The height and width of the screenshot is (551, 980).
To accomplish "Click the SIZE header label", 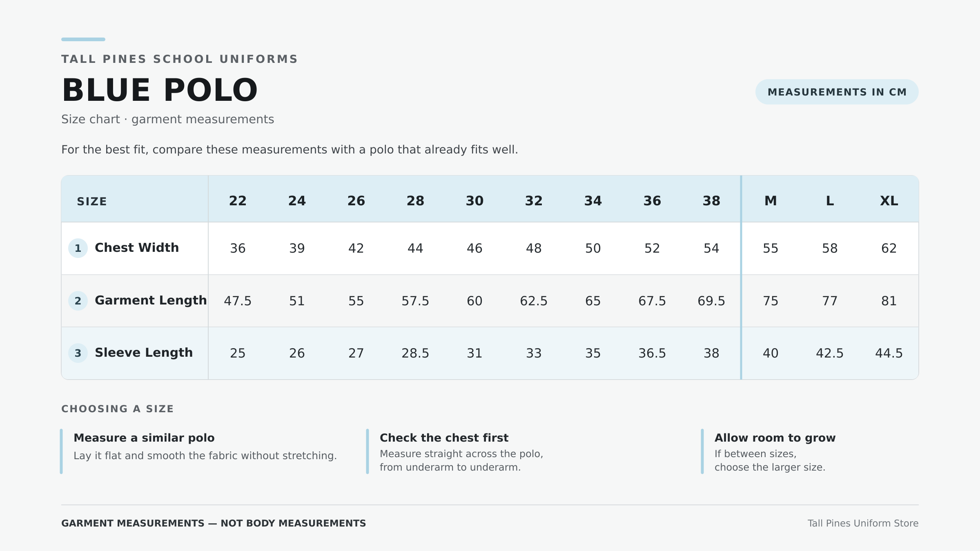I will (x=92, y=202).
